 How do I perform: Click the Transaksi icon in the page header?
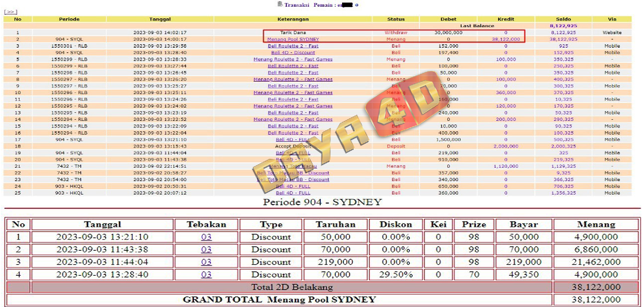(x=280, y=4)
